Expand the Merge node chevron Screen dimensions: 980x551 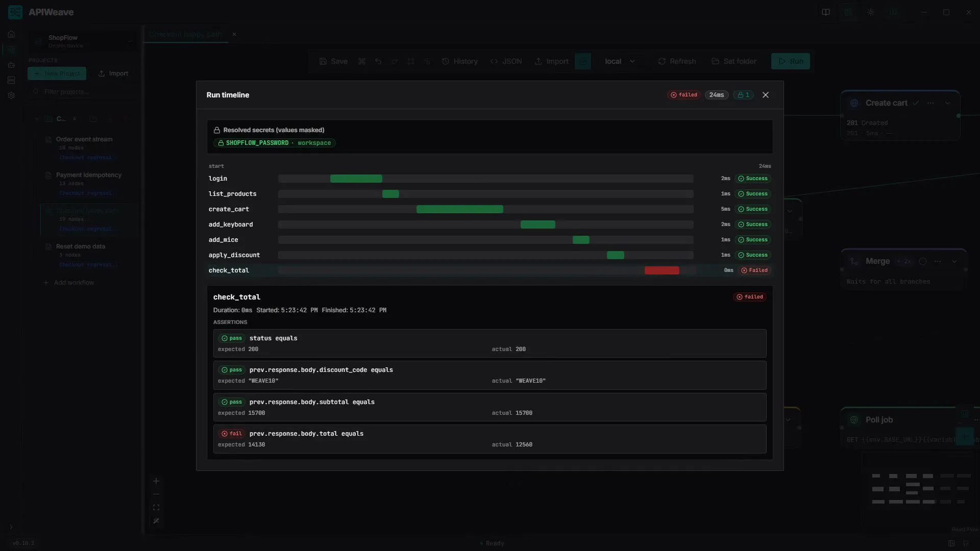tap(954, 261)
